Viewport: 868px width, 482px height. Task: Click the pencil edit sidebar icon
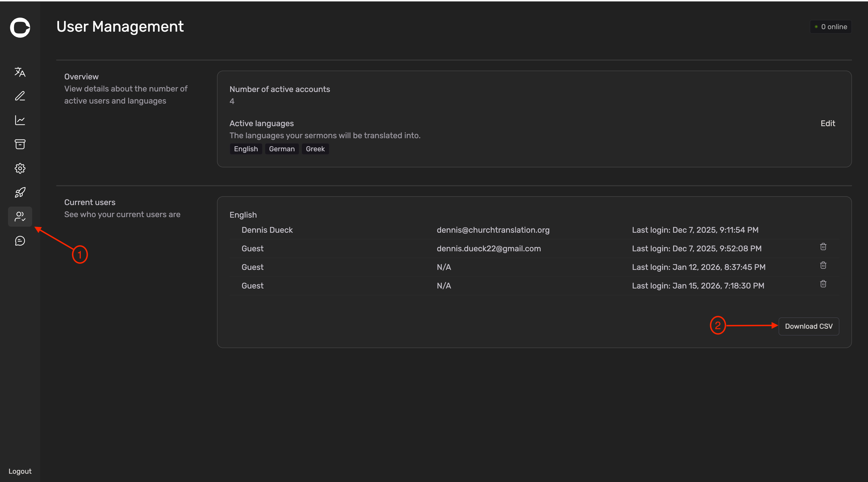[20, 96]
